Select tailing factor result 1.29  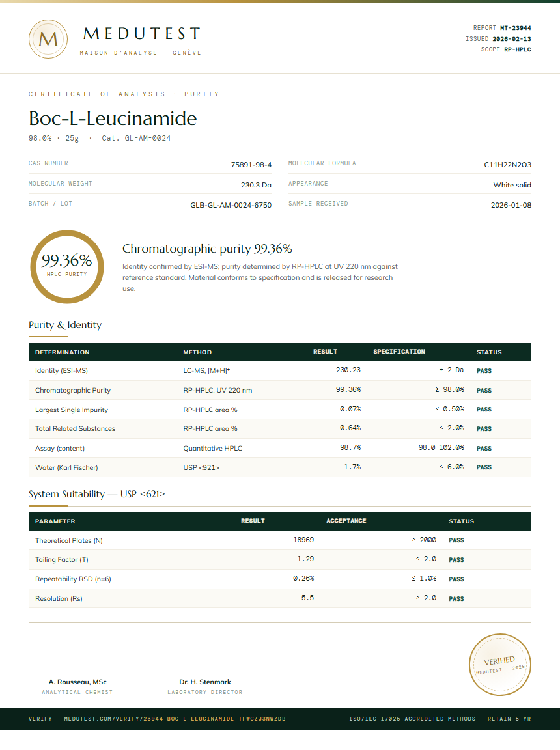point(305,559)
